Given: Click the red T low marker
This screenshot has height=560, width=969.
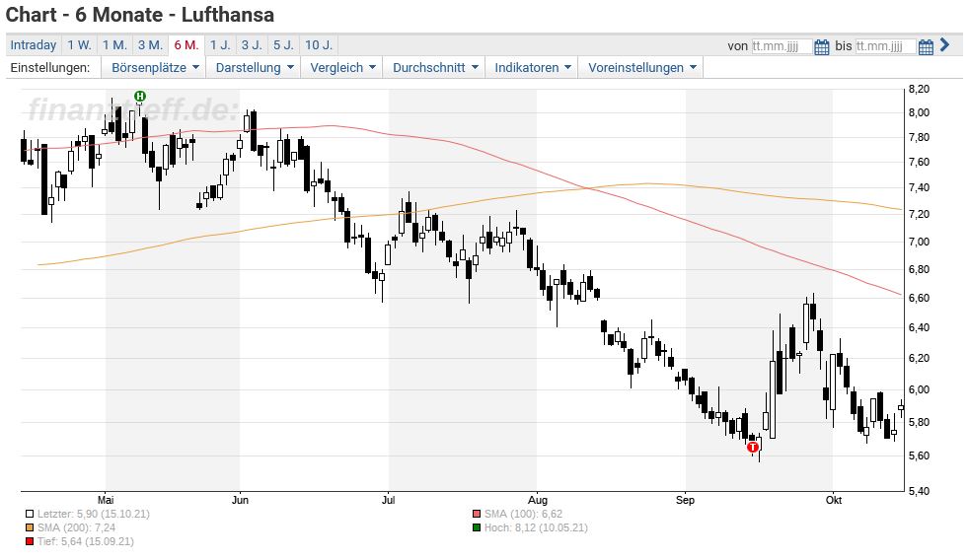Looking at the screenshot, I should [x=753, y=447].
